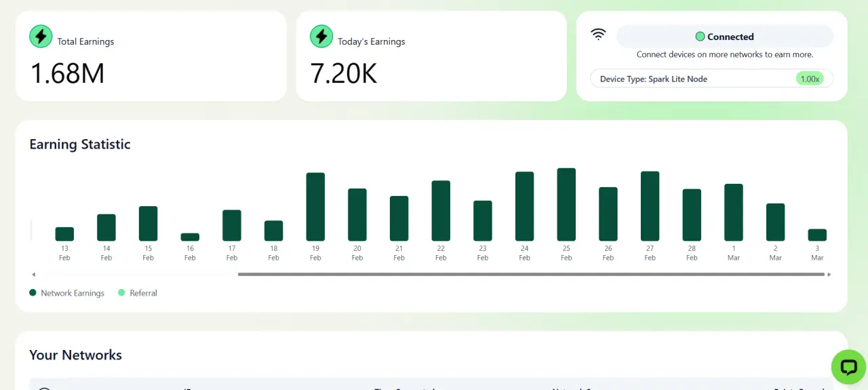Viewport: 868px width, 390px height.
Task: Click the Earning Statistic heading
Action: (x=80, y=144)
